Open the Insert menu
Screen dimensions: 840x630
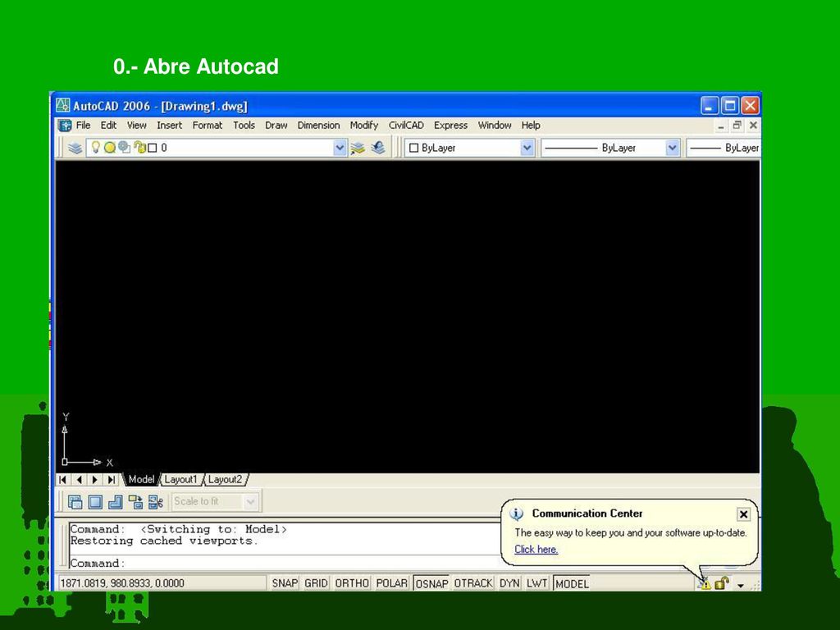[x=169, y=126]
